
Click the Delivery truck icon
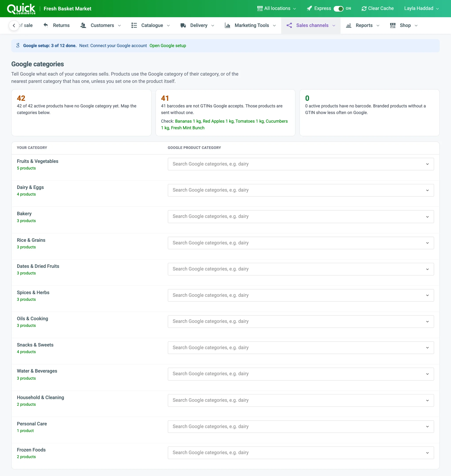[x=183, y=25]
